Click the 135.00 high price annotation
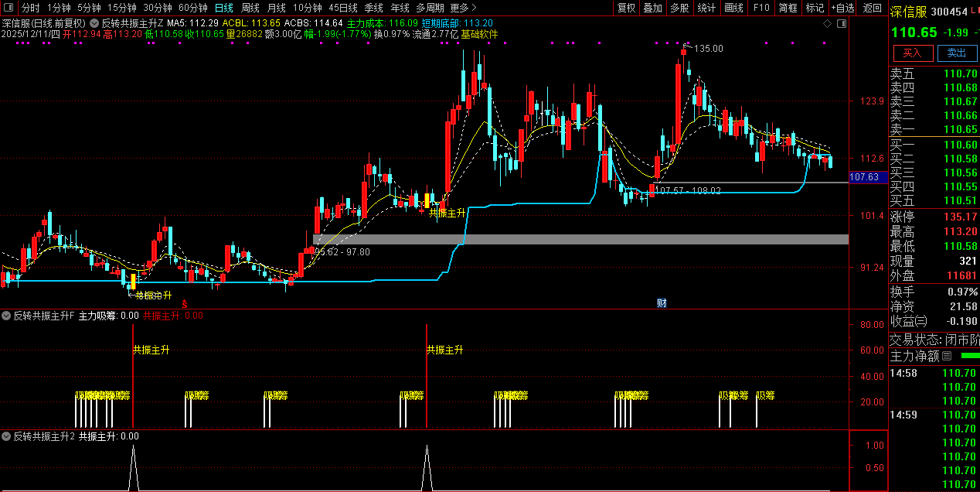 point(708,49)
